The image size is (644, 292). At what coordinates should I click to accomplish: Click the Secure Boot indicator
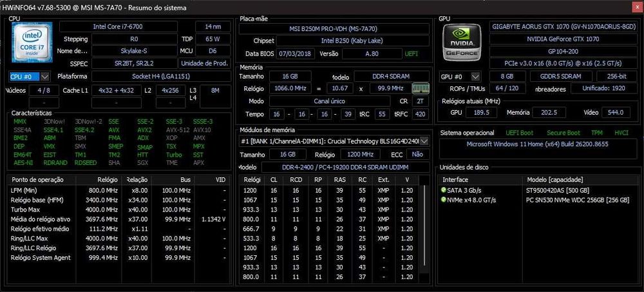click(x=563, y=133)
